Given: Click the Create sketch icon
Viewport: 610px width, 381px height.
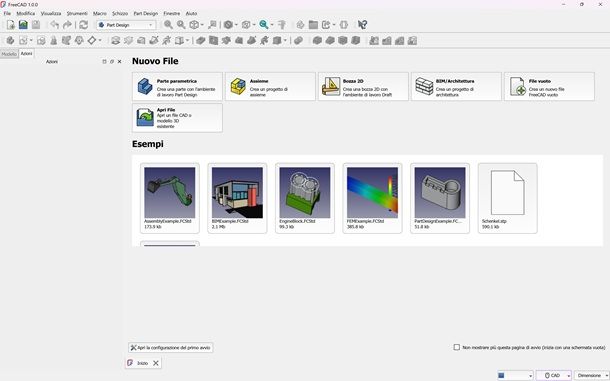Looking at the screenshot, I should (23, 40).
